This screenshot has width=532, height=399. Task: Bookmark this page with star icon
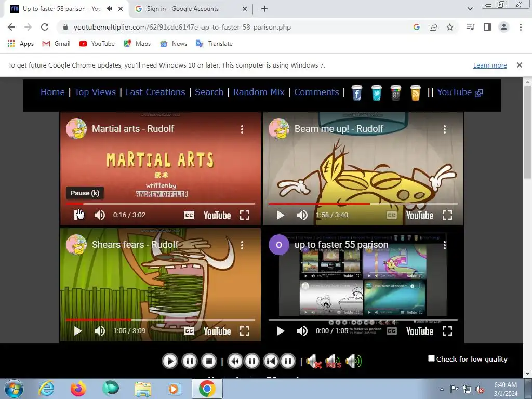tap(450, 27)
